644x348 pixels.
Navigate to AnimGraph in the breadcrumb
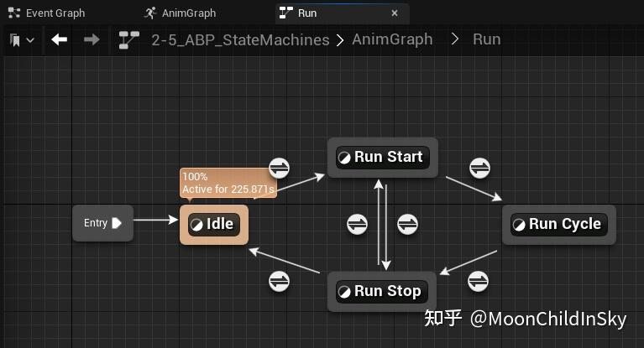[x=392, y=39]
